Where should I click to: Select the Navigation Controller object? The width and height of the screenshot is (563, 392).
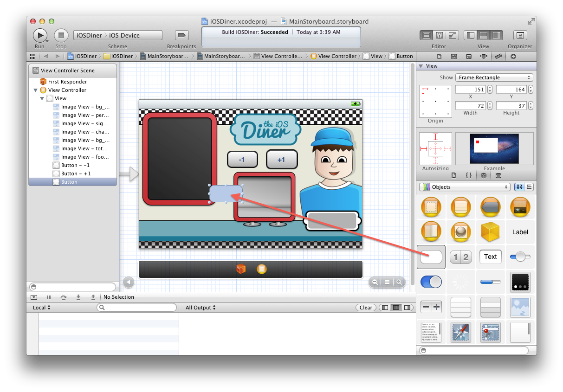(491, 207)
